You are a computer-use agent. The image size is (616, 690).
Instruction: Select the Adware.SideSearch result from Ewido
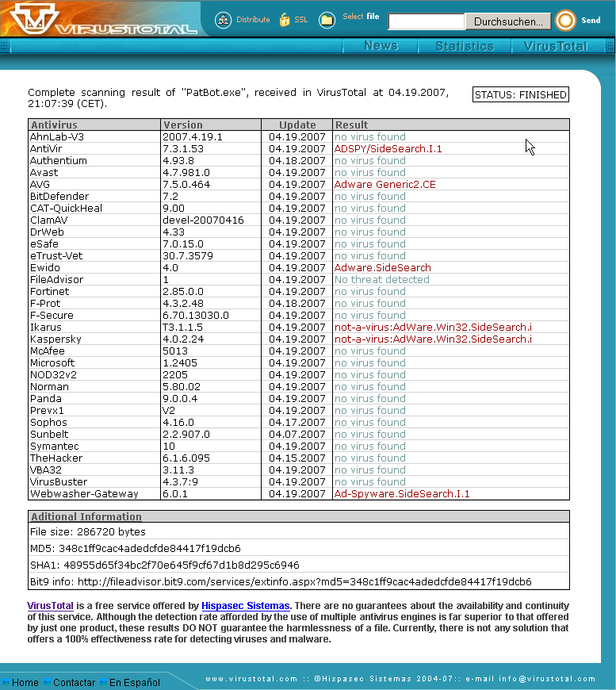(x=382, y=267)
